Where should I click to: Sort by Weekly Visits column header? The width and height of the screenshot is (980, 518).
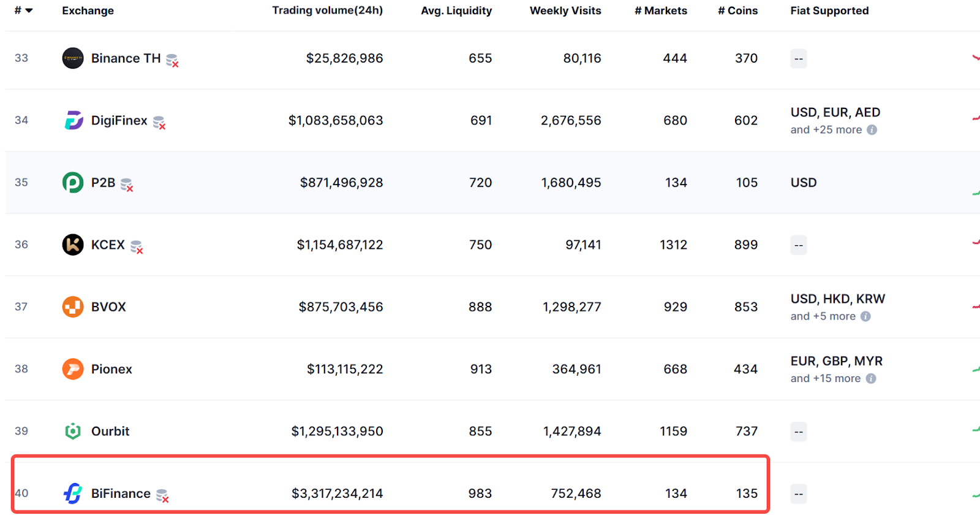[x=565, y=10]
